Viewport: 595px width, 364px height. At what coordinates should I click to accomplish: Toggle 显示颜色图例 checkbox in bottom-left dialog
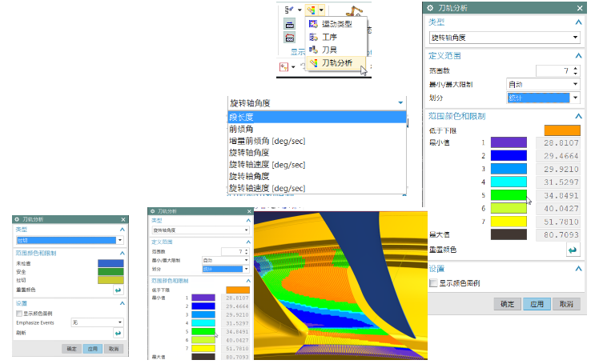[x=20, y=314]
